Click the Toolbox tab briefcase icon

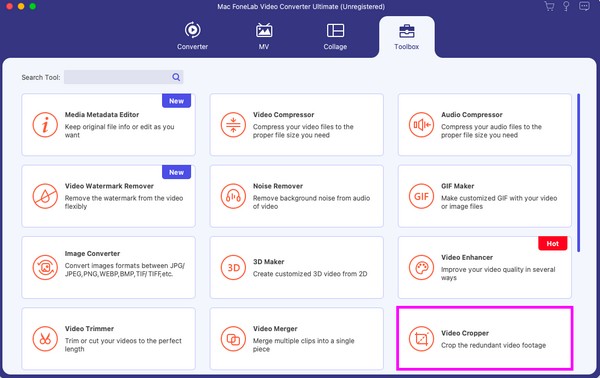coord(406,31)
